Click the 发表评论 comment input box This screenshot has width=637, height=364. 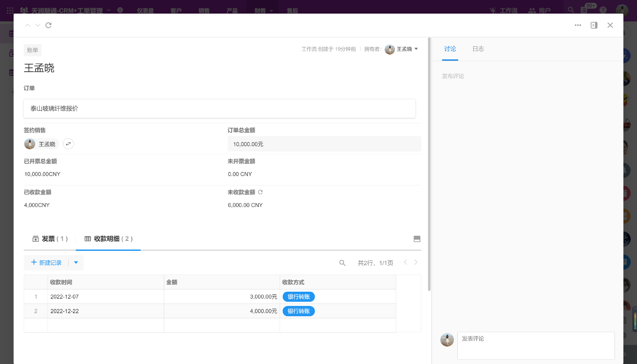coord(536,346)
